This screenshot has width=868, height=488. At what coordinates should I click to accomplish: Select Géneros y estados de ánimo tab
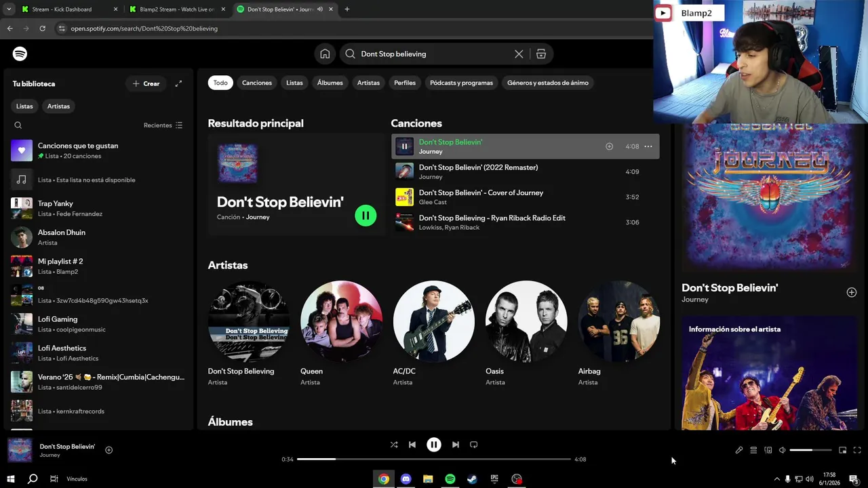548,83
